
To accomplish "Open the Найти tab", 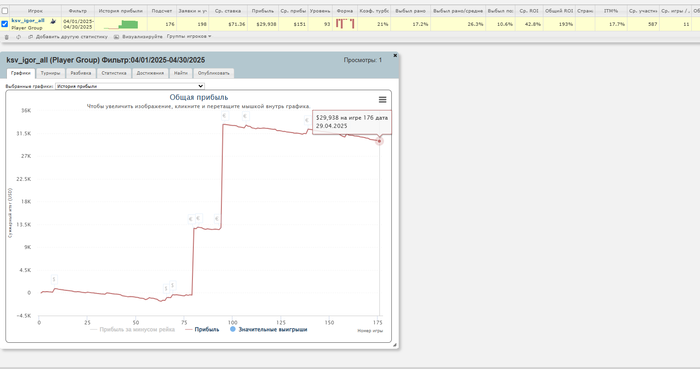I will [x=181, y=73].
